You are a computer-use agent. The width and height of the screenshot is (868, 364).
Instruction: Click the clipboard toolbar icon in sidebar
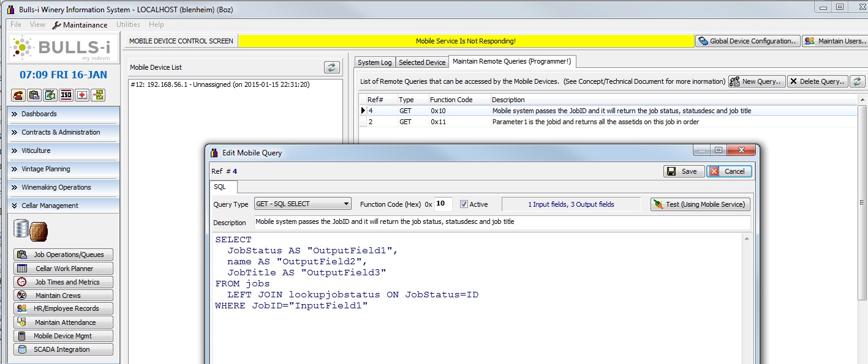point(34,95)
